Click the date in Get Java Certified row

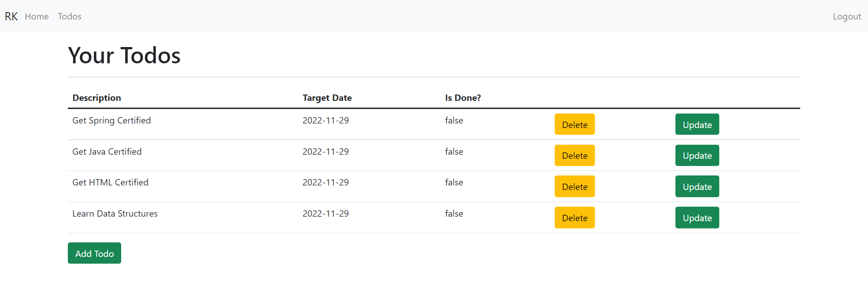point(325,151)
